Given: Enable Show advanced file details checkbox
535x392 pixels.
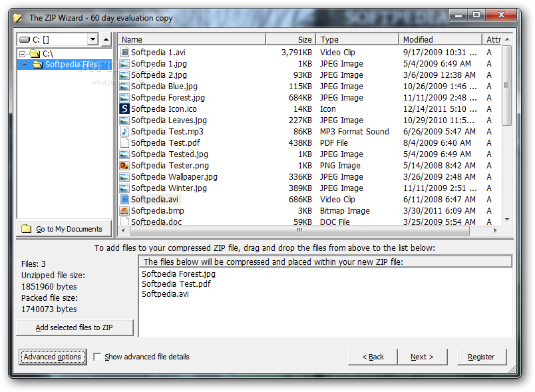Looking at the screenshot, I should click(97, 357).
